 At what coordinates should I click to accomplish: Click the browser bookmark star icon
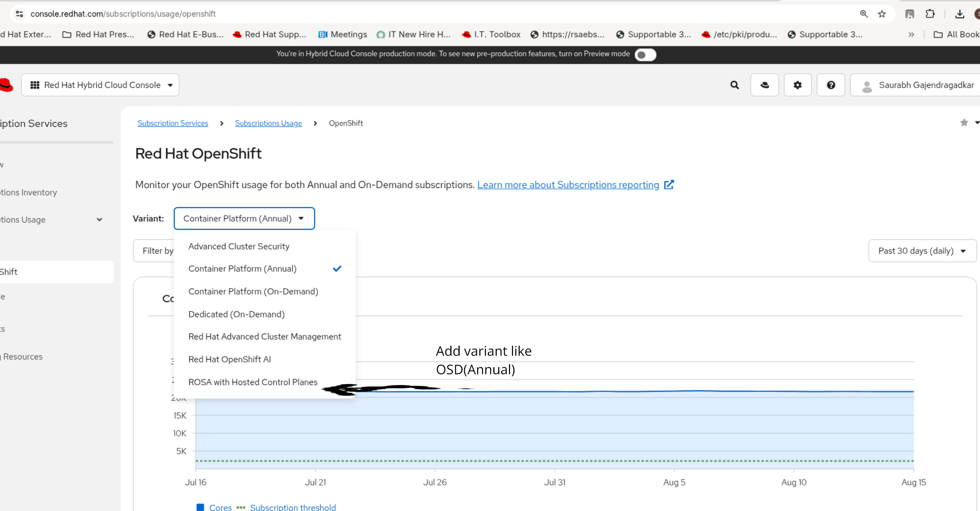pos(882,14)
